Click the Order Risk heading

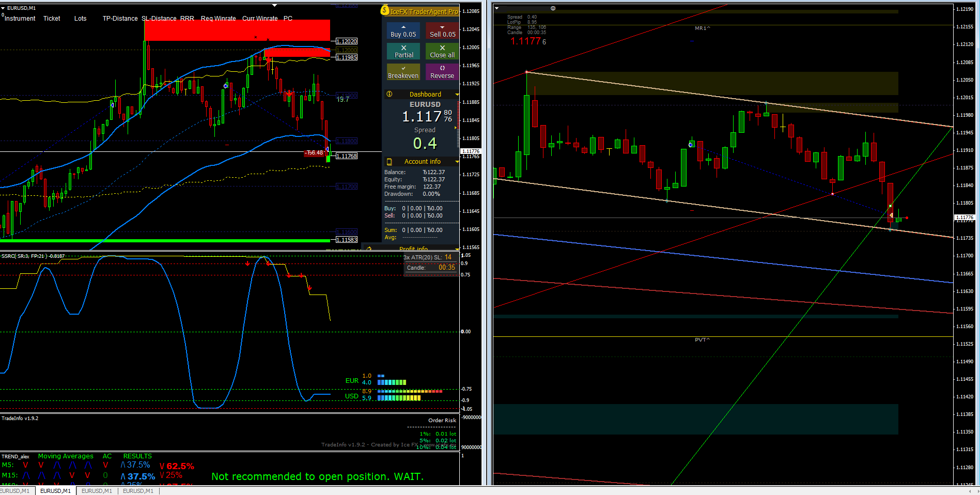(442, 420)
